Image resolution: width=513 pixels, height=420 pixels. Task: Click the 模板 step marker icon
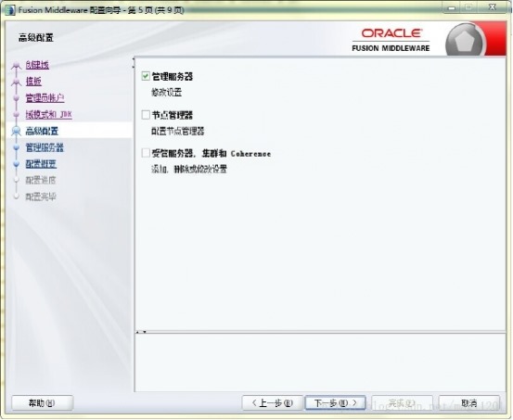pos(16,83)
